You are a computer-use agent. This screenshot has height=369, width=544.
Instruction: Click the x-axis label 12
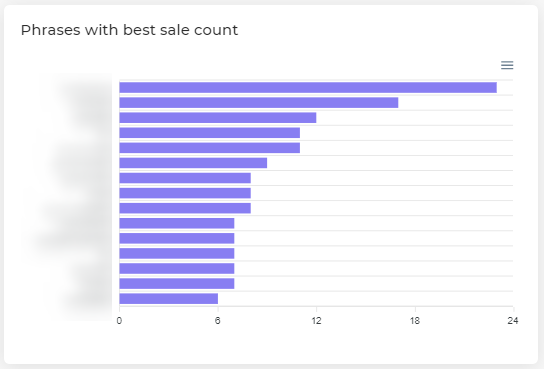pyautogui.click(x=316, y=321)
